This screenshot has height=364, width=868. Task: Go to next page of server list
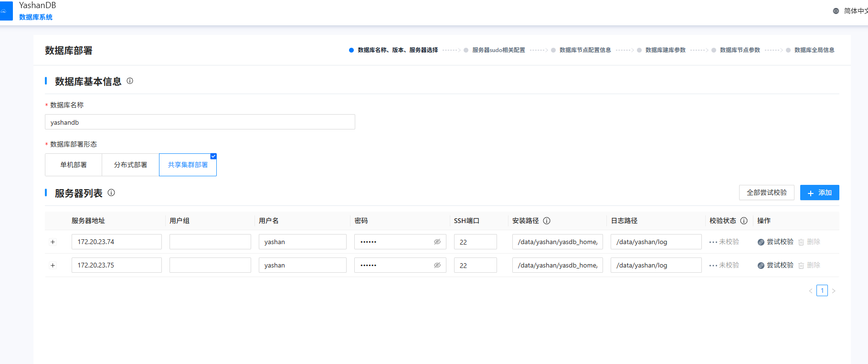834,291
